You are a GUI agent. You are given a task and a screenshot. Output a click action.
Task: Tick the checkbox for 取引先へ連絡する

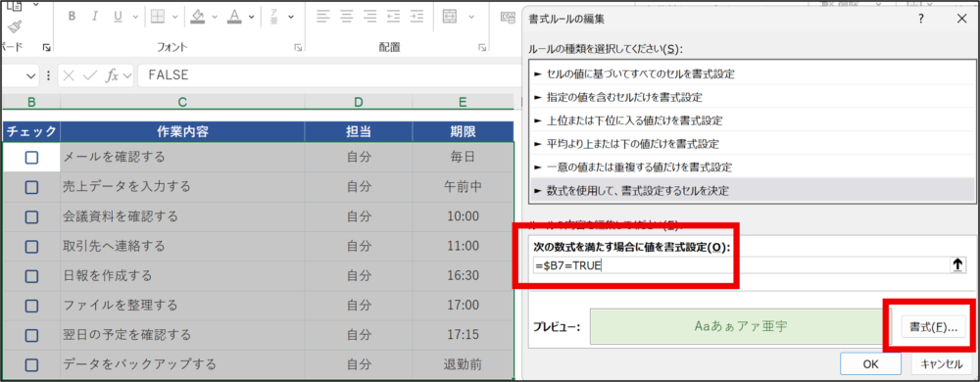32,246
